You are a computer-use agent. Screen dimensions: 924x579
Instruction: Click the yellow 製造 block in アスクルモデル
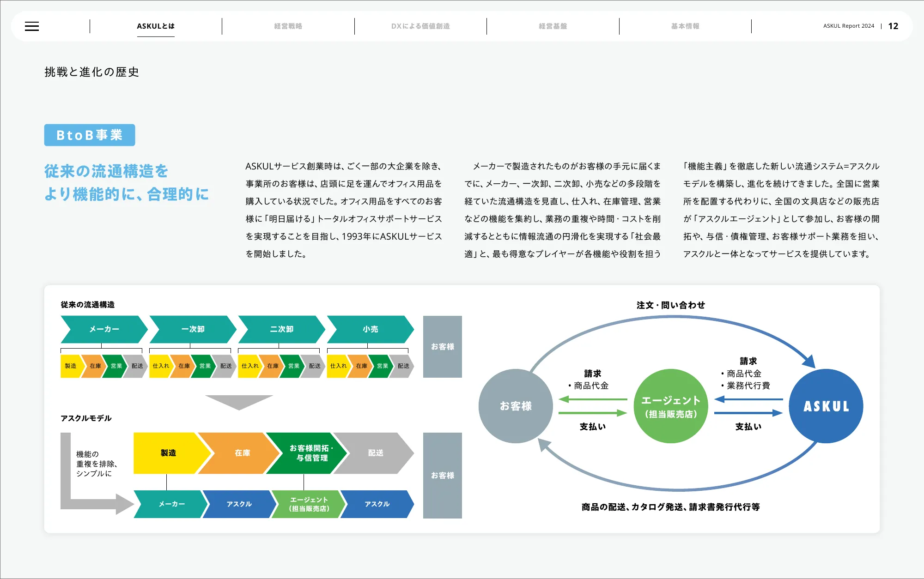tap(167, 453)
